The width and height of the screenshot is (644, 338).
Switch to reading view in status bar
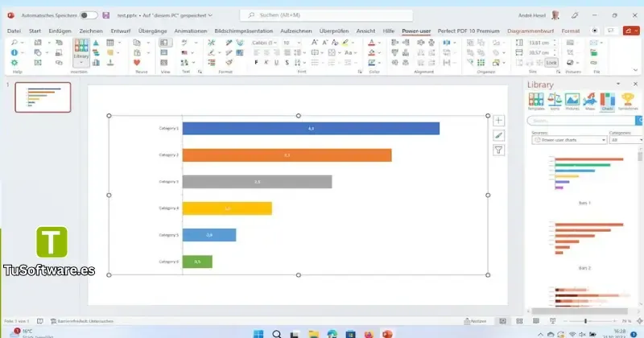click(x=536, y=321)
